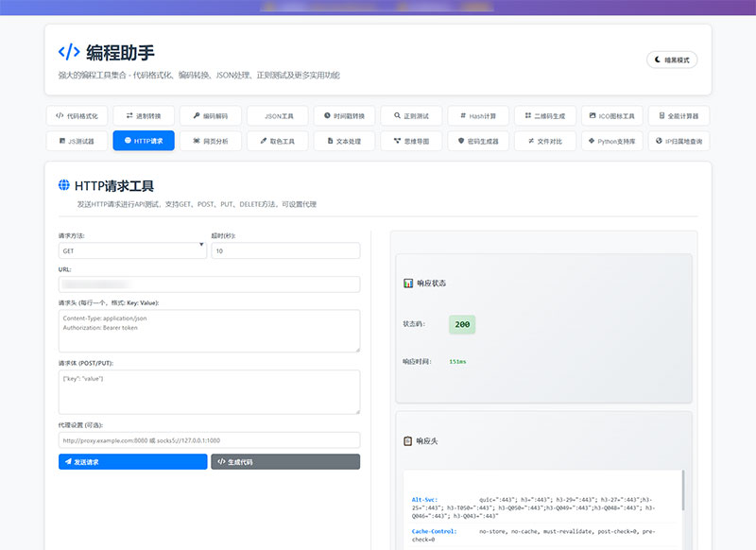This screenshot has height=550, width=756.
Task: Switch to the 文件对比 file compare tab
Action: pyautogui.click(x=545, y=141)
